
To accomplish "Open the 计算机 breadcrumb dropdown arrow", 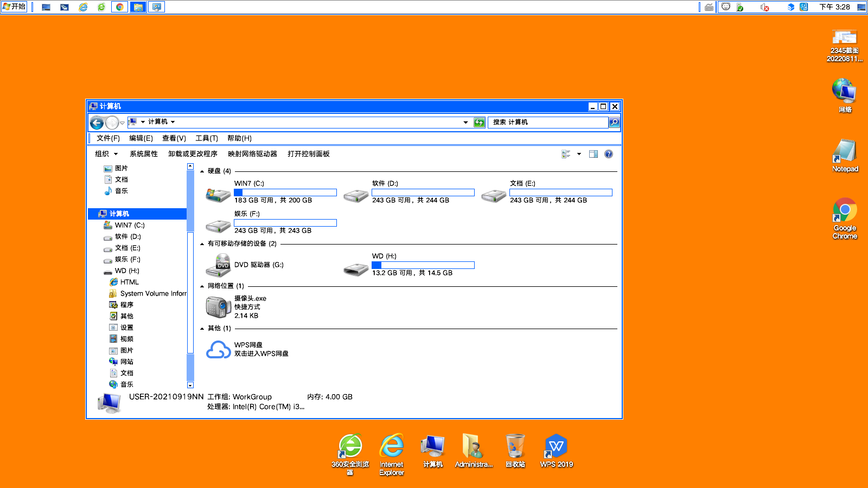I will [x=173, y=122].
